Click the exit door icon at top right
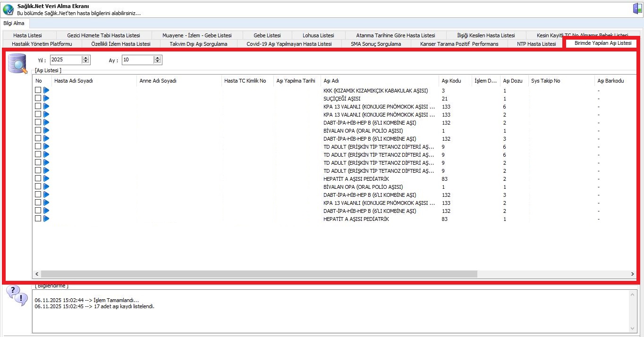 click(637, 8)
